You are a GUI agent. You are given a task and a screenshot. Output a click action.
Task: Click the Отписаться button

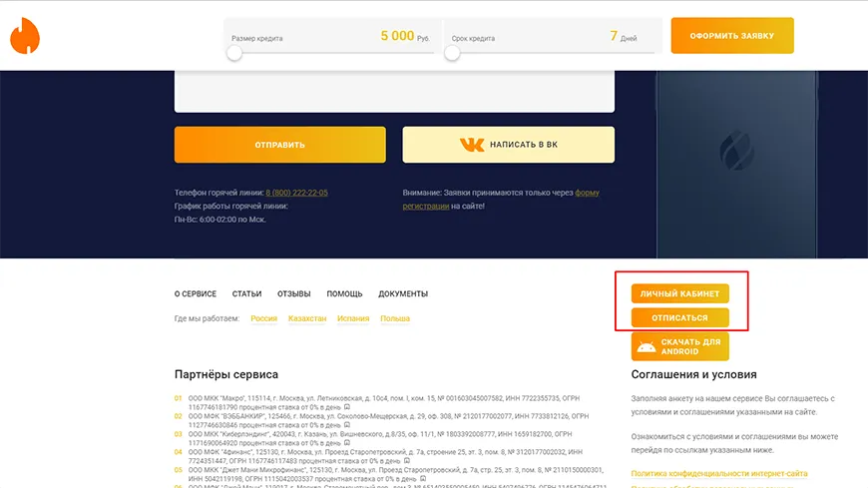click(679, 317)
